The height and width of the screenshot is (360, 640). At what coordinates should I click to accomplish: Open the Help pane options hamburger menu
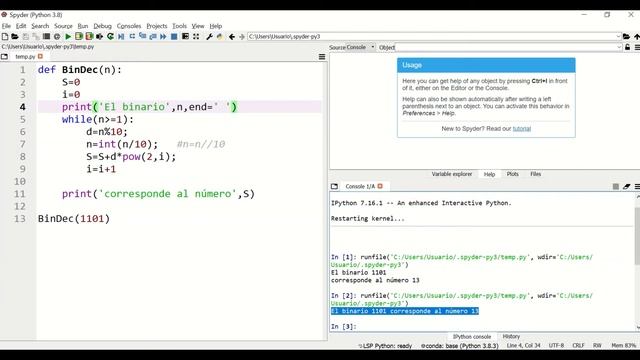637,47
